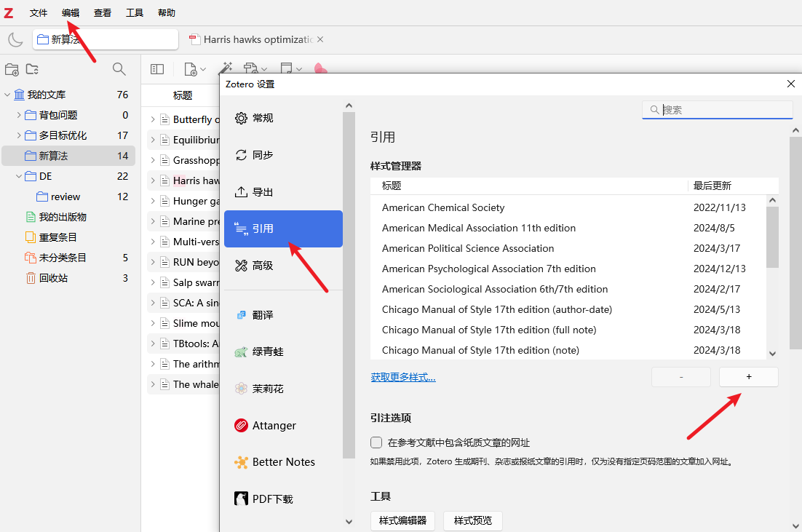Click the minus button to remove style
This screenshot has width=802, height=532.
pyautogui.click(x=681, y=377)
